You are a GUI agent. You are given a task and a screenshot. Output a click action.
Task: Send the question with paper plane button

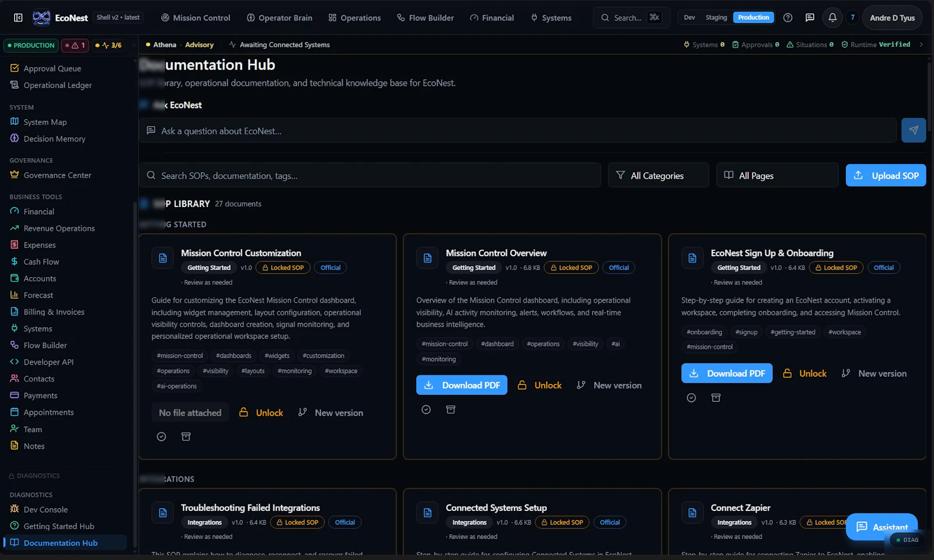914,130
